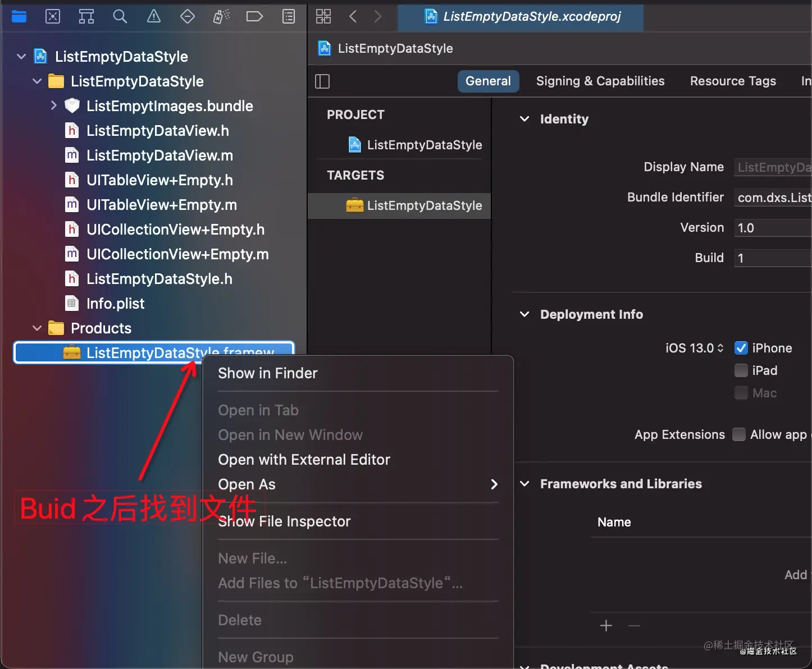Switch to the Signing & Capabilities tab
This screenshot has width=812, height=669.
point(600,81)
